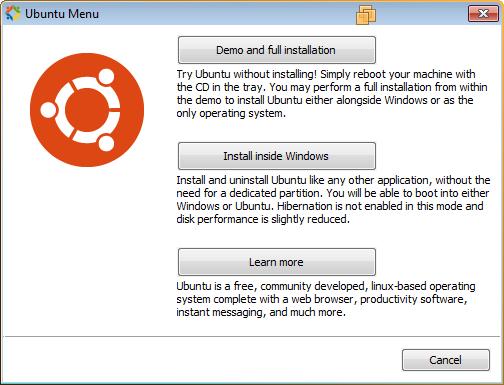Screen dimensions: 504x385
Task: Click the Demo and full installation button
Action: (x=277, y=50)
